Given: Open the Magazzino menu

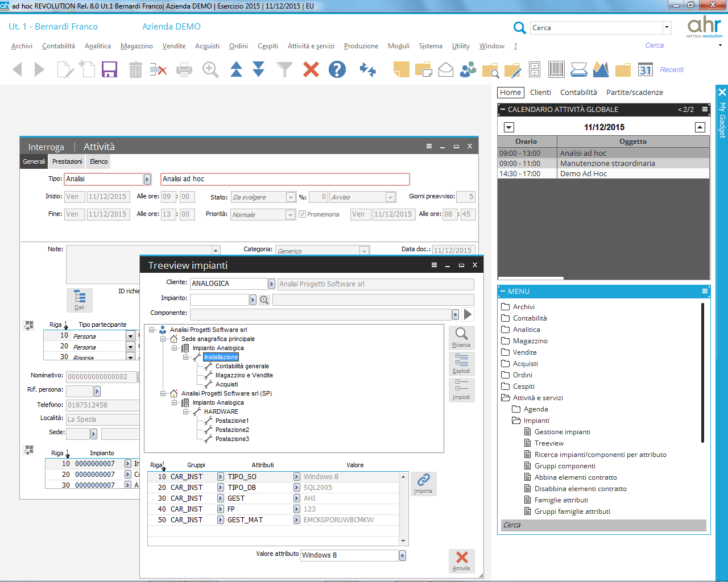Looking at the screenshot, I should tap(136, 46).
